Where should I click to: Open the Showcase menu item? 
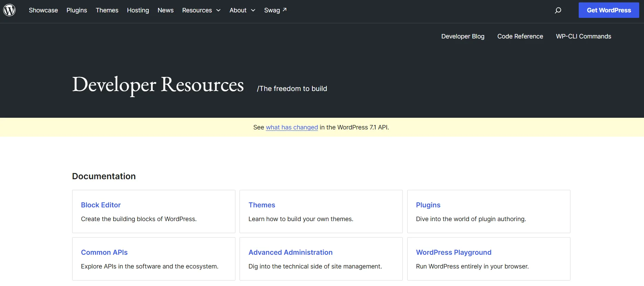[x=43, y=10]
